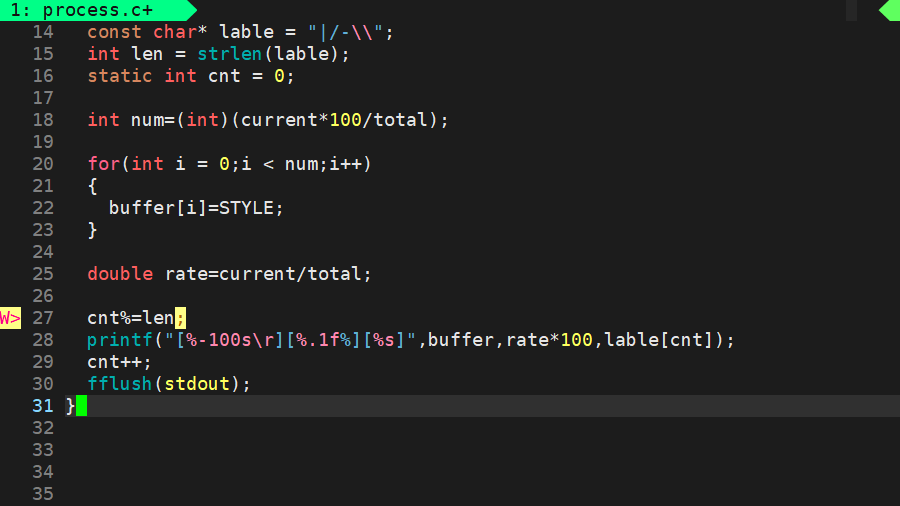Click line number 35 in the gutter
The height and width of the screenshot is (506, 900).
pyautogui.click(x=43, y=494)
